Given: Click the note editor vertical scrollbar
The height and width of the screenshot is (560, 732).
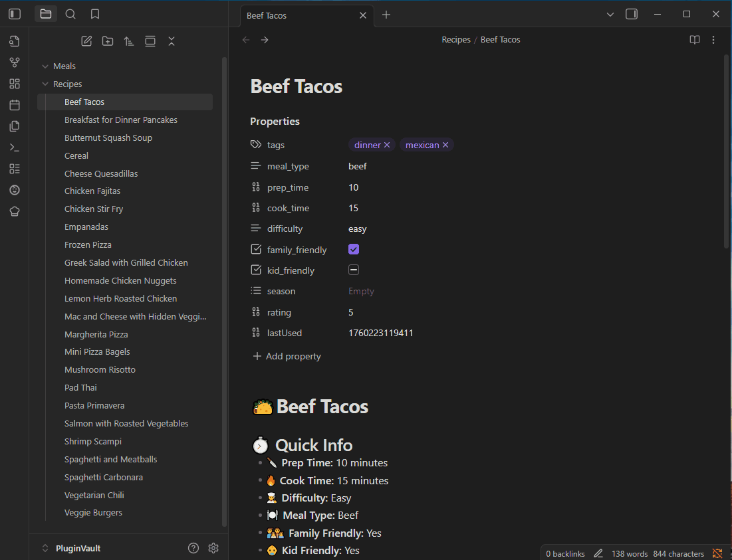Looking at the screenshot, I should coord(725,152).
